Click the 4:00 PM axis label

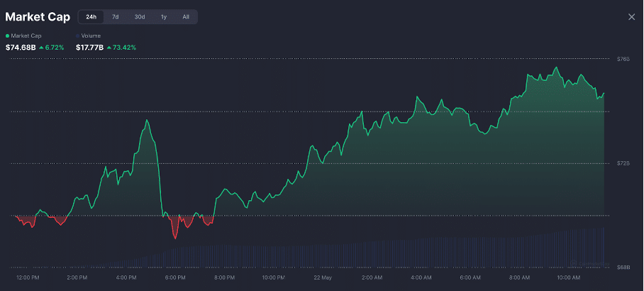coord(126,277)
